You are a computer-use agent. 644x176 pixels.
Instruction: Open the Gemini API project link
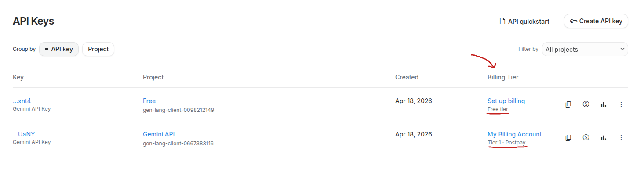(159, 134)
